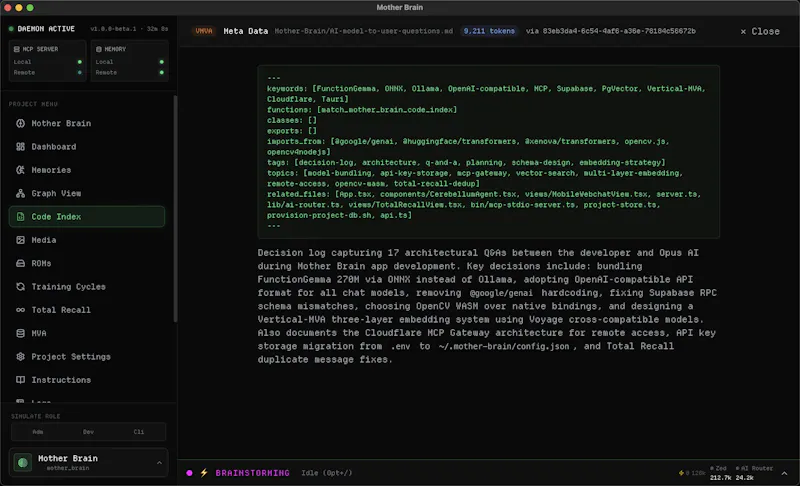Click the AI Router 24.2k usage stat
800x486 pixels.
point(754,473)
